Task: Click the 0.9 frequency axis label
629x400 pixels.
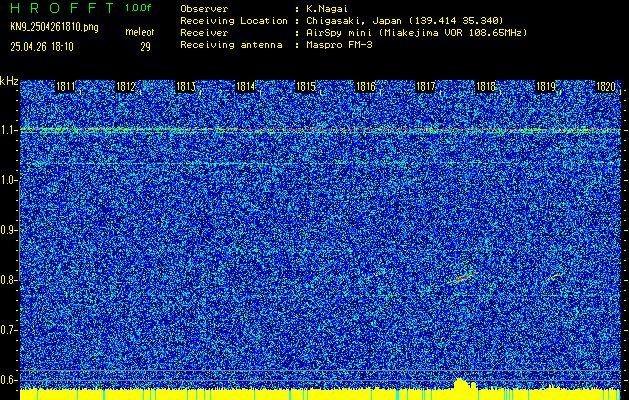Action: (8, 230)
